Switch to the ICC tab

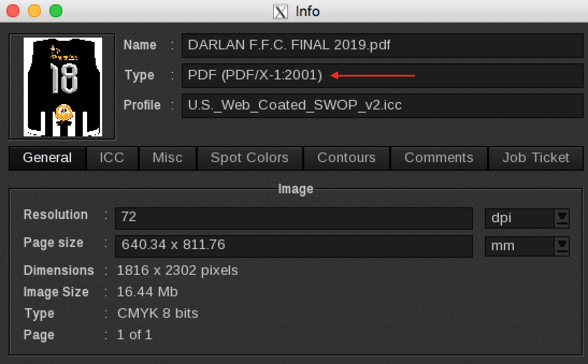point(112,158)
